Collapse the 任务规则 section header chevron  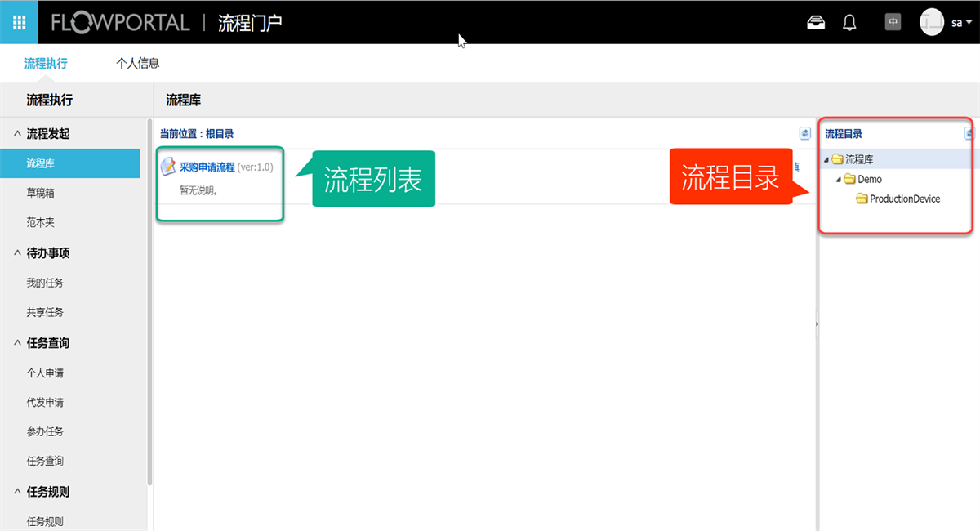point(17,491)
